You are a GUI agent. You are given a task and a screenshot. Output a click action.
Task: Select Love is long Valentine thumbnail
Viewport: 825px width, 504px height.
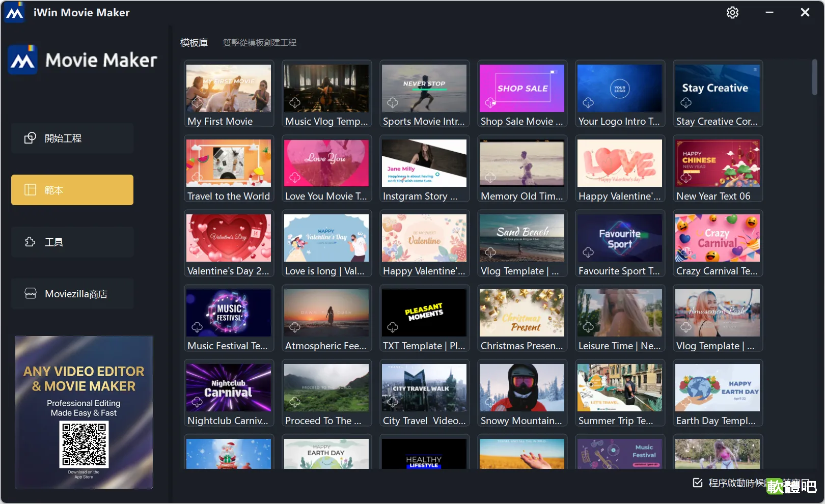326,238
